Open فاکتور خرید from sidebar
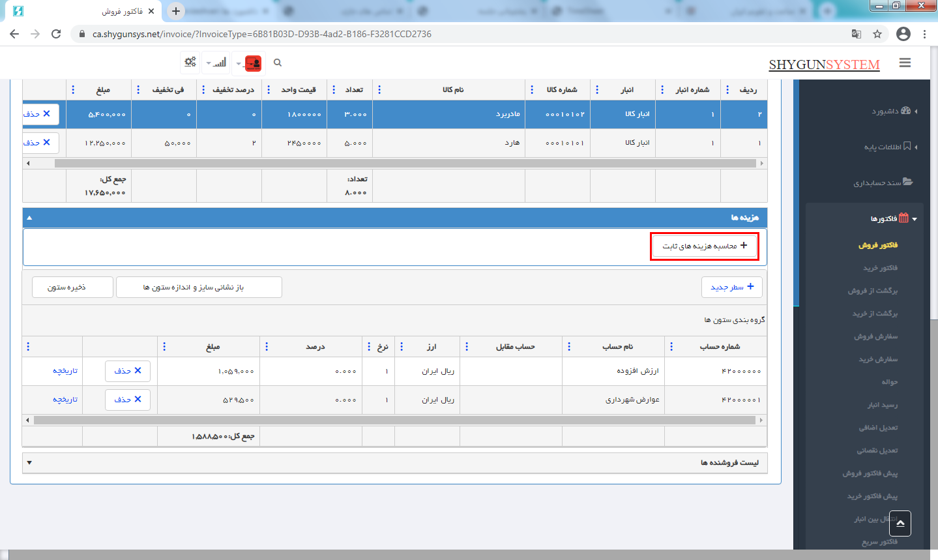This screenshot has height=560, width=938. (x=880, y=268)
